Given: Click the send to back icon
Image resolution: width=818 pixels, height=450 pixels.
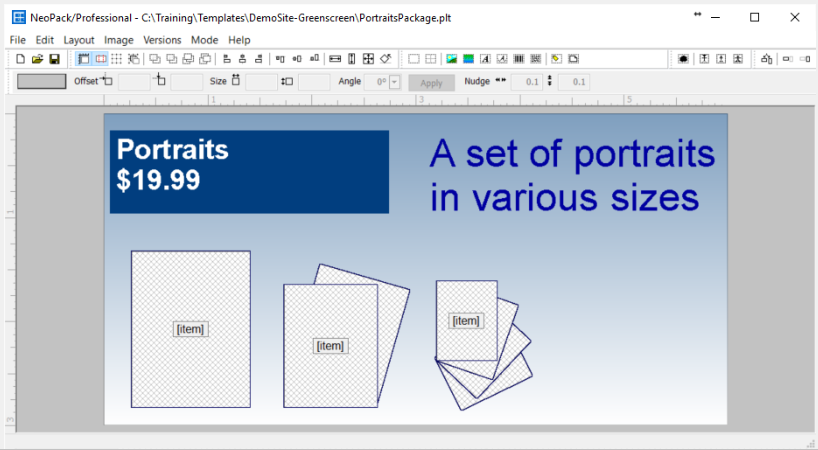Looking at the screenshot, I should click(206, 59).
